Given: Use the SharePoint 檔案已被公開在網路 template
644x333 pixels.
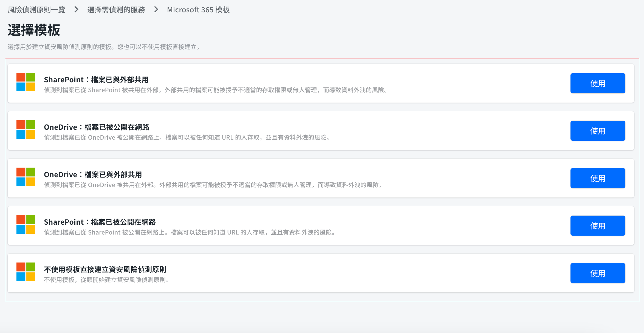Looking at the screenshot, I should (598, 226).
